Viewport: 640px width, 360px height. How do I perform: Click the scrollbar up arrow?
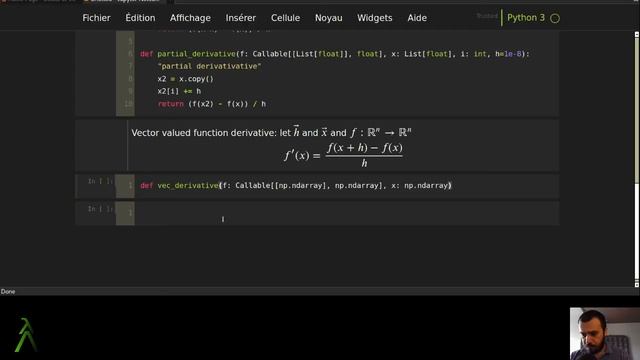[637, 34]
